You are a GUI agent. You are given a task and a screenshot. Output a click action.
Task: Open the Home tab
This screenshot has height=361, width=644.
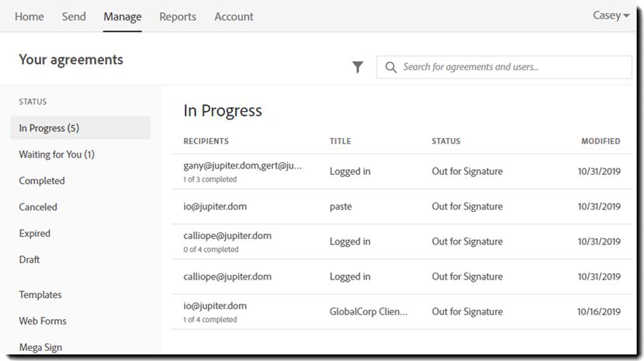[29, 16]
